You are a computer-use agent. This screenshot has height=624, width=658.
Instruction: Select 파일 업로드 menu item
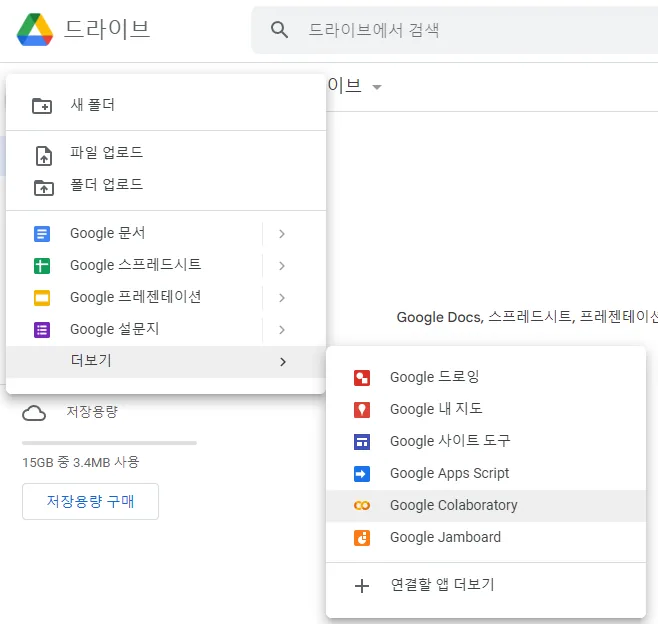tap(166, 152)
